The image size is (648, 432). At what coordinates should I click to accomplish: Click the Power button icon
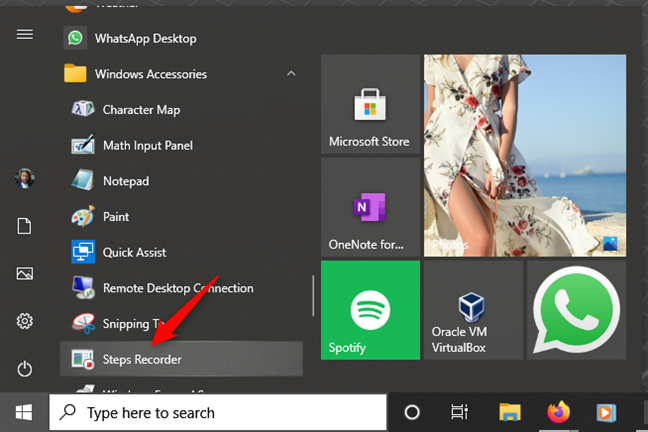[x=25, y=369]
